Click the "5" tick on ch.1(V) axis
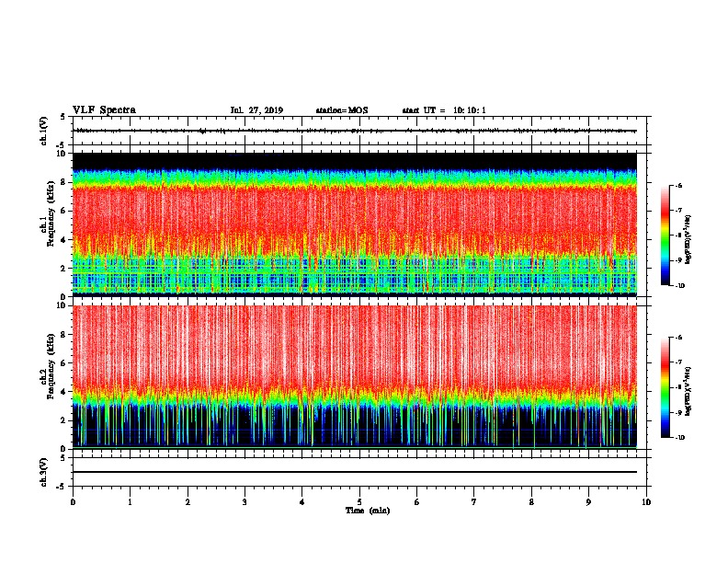 (x=63, y=117)
